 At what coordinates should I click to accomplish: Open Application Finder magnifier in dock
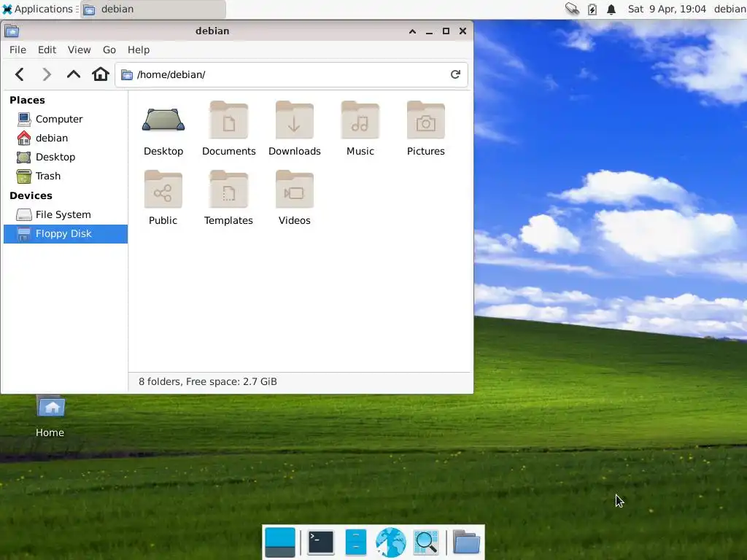pyautogui.click(x=426, y=542)
